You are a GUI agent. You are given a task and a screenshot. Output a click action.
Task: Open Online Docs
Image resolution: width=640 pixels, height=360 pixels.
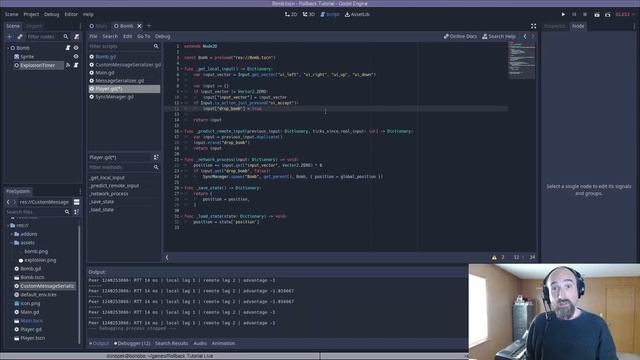point(460,36)
